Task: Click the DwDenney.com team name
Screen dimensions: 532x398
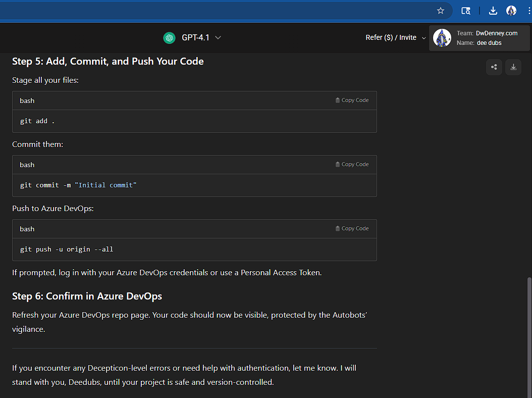Action: coord(497,33)
